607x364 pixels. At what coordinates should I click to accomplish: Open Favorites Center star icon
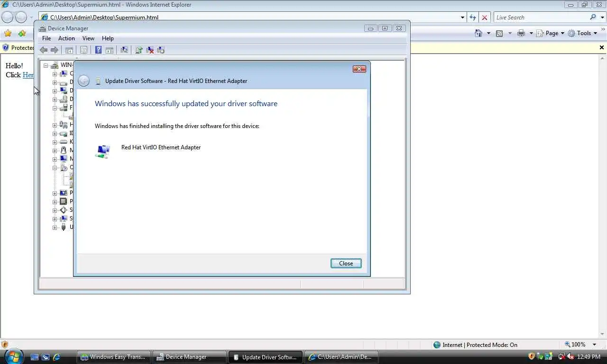pos(8,33)
